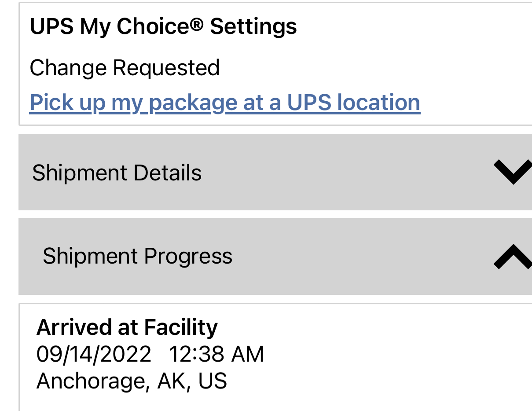Click the "Arrived at Facility" progress entry
The image size is (532, 411).
127,327
